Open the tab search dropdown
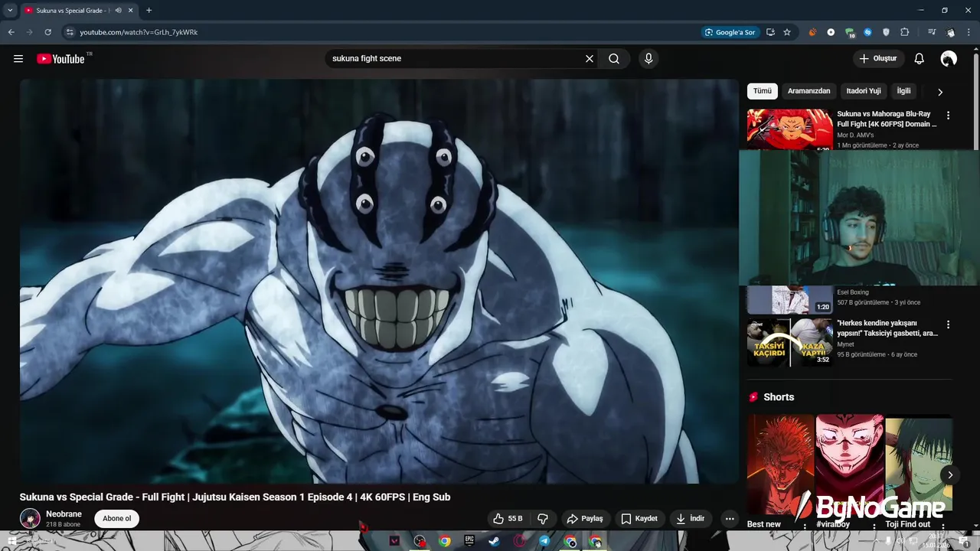The image size is (980, 551). [10, 11]
